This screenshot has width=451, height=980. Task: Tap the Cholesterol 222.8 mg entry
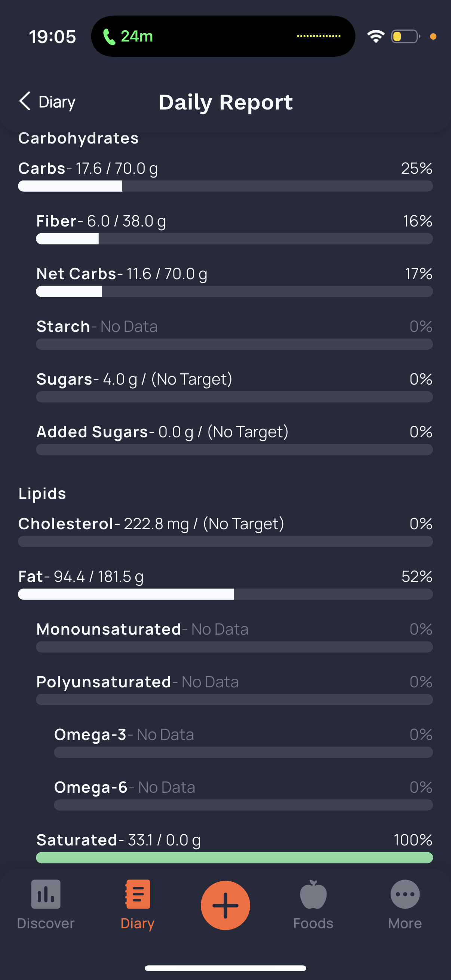pos(151,524)
